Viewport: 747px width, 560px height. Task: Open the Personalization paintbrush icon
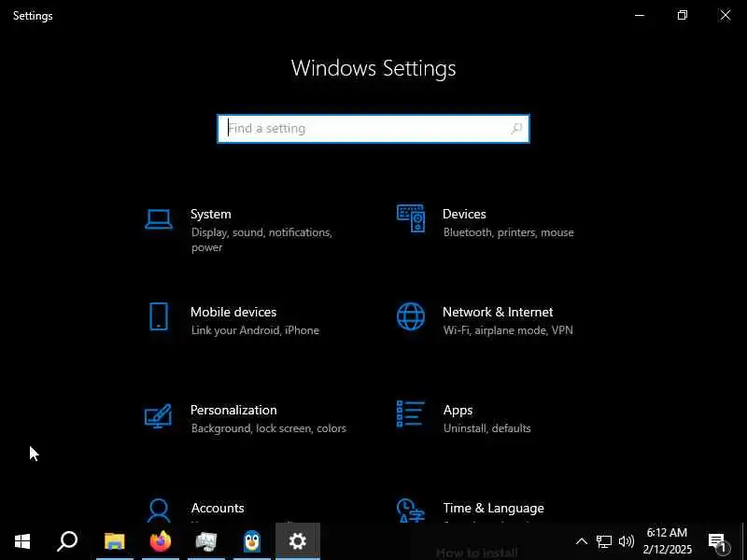coord(158,415)
